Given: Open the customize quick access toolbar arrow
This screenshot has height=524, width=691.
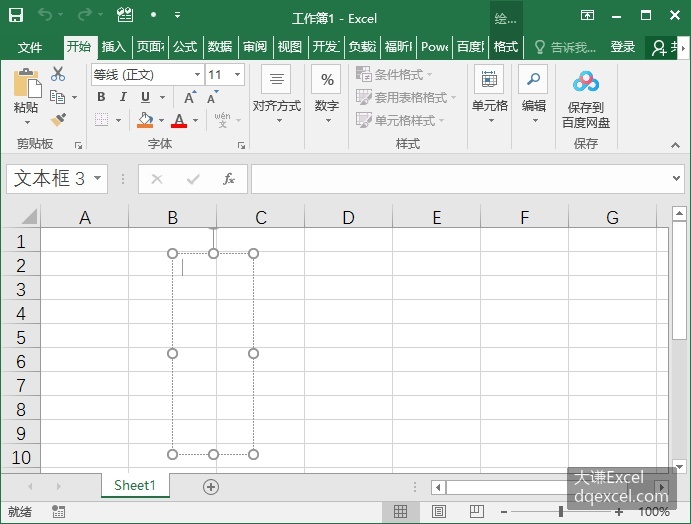Looking at the screenshot, I should pos(177,15).
